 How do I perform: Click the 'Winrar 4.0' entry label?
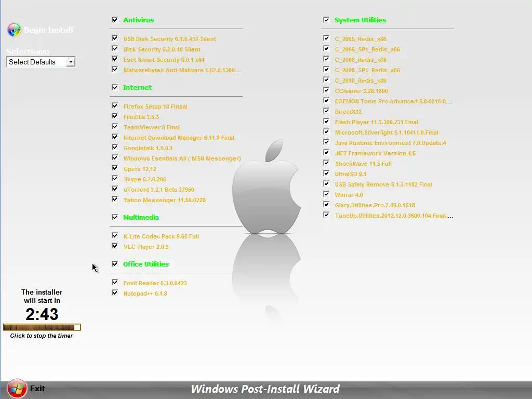tap(349, 195)
